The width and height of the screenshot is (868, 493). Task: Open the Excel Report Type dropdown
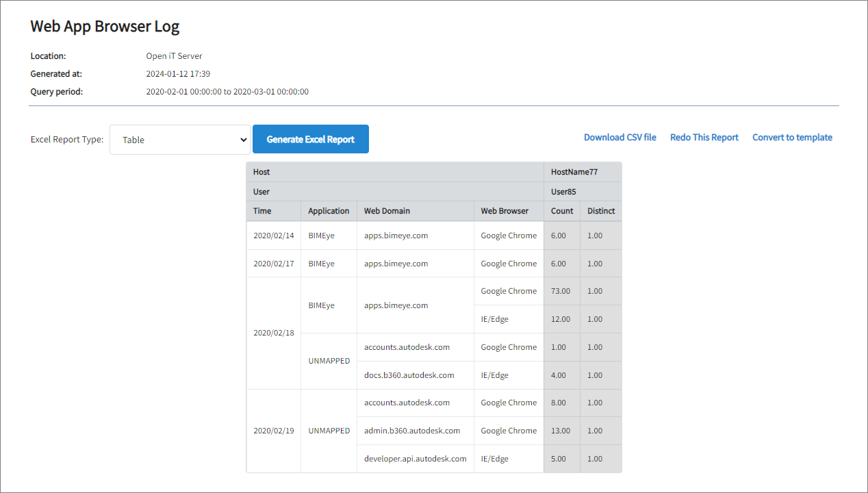[179, 140]
